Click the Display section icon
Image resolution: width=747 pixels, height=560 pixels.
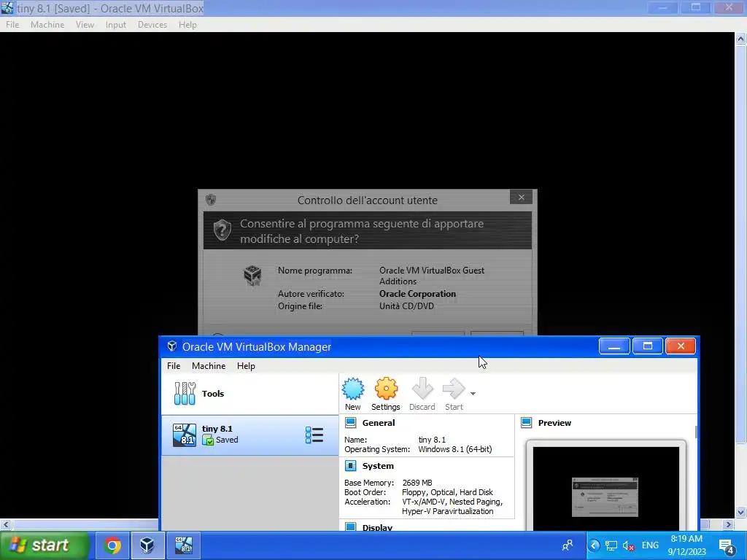coord(351,526)
